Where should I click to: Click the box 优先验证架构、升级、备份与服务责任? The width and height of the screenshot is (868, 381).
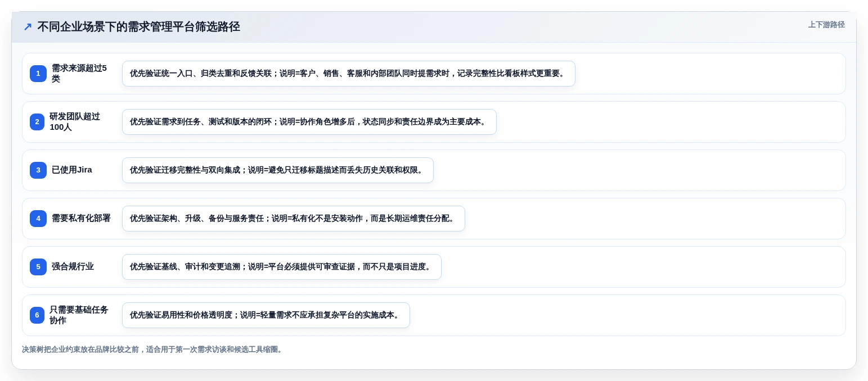(x=294, y=219)
